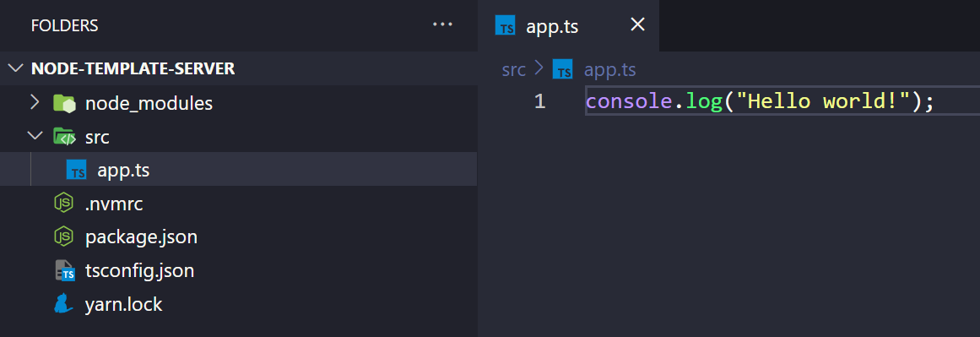This screenshot has height=337, width=980.
Task: Click line number 1 in the gutter
Action: (x=540, y=101)
